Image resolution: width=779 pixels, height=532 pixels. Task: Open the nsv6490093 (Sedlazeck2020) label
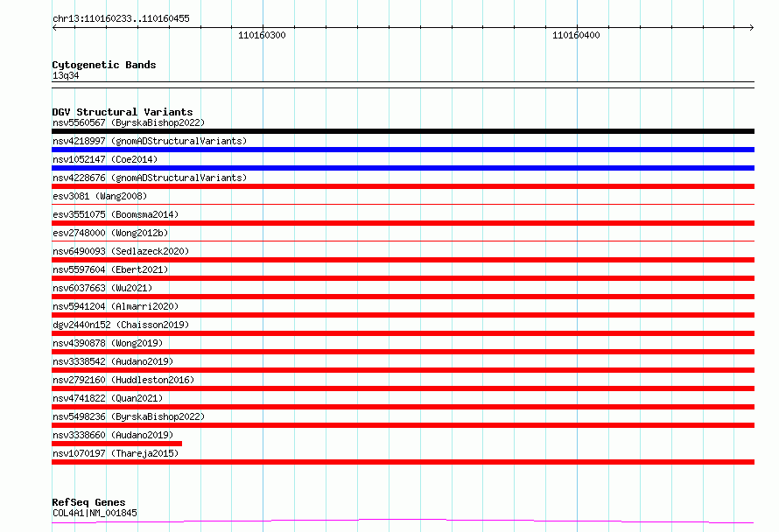(121, 251)
